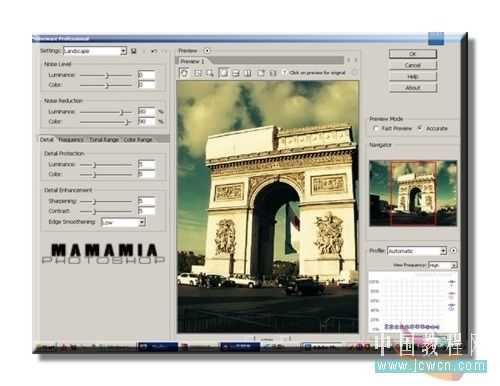Viewport: 500px width, 386px height.
Task: Click the Noise Level Color slider handle
Action: click(107, 86)
